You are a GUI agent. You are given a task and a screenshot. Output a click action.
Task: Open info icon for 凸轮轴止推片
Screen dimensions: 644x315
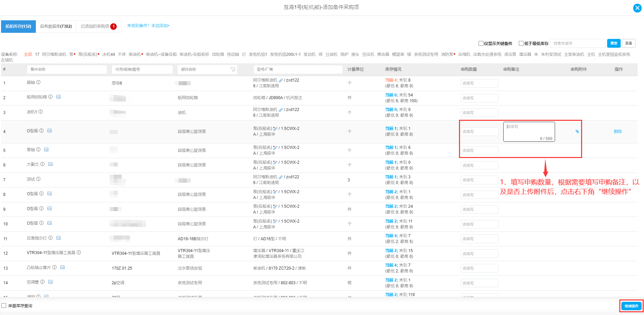(54, 267)
